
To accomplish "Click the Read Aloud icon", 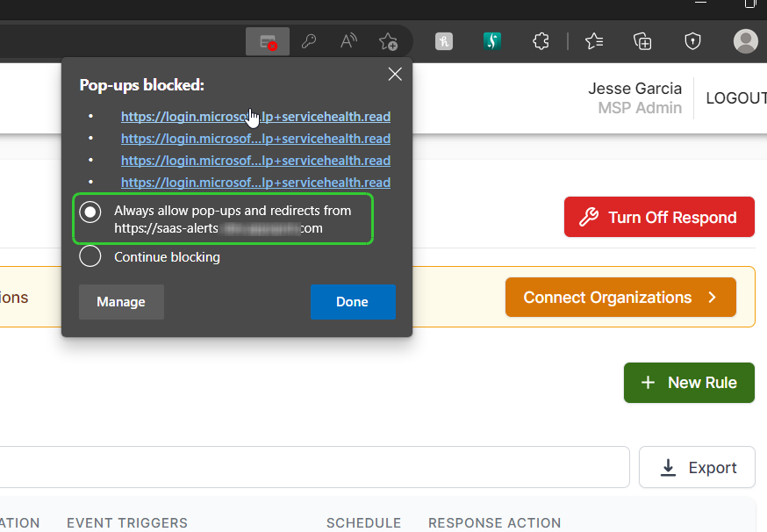I will (x=348, y=41).
